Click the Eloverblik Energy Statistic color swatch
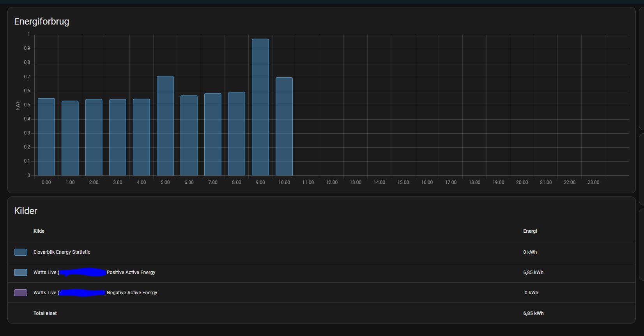The height and width of the screenshot is (336, 644). click(21, 252)
